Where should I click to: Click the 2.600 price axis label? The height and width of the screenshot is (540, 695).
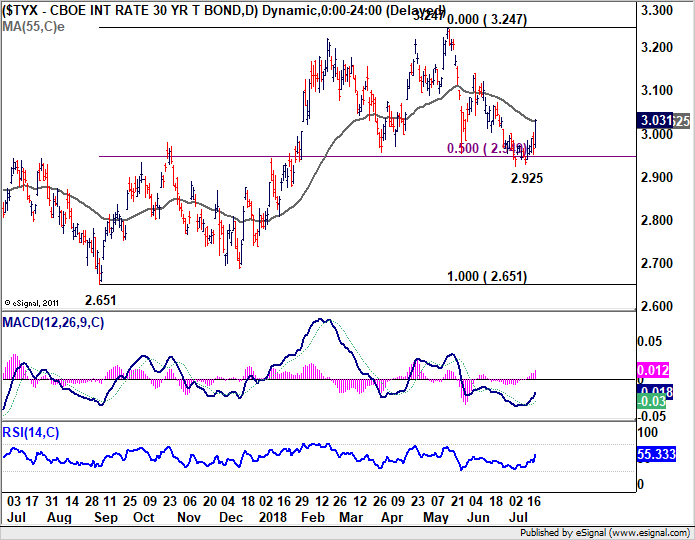pos(657,306)
